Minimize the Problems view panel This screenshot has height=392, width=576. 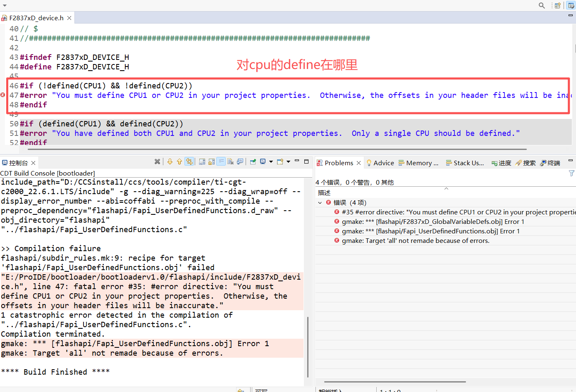click(571, 160)
